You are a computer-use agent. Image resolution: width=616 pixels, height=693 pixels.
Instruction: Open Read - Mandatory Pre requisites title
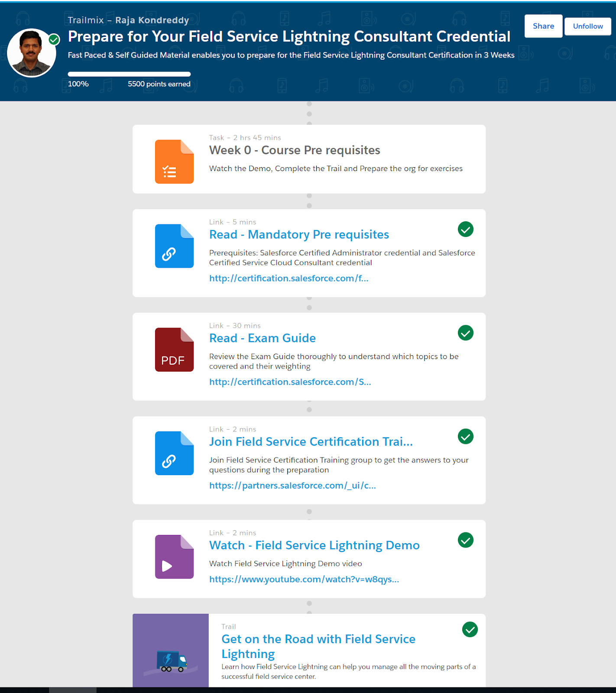tap(299, 234)
